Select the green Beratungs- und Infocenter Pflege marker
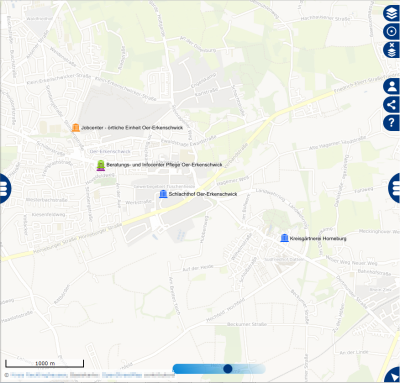The width and height of the screenshot is (400, 383). coord(101,165)
